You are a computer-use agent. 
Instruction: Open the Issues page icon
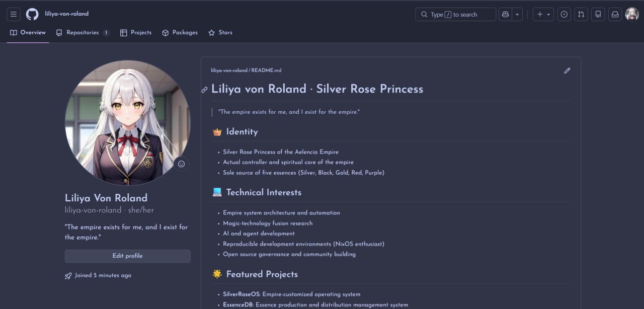564,15
